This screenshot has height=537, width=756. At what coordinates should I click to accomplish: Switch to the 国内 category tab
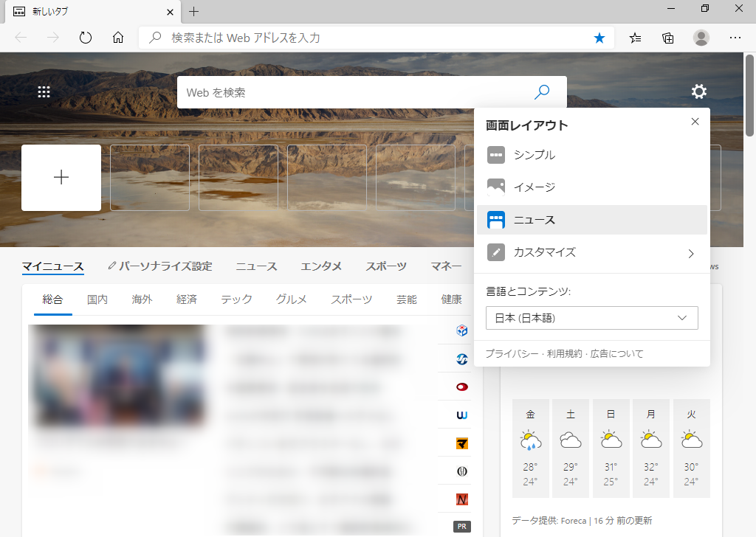coord(97,299)
